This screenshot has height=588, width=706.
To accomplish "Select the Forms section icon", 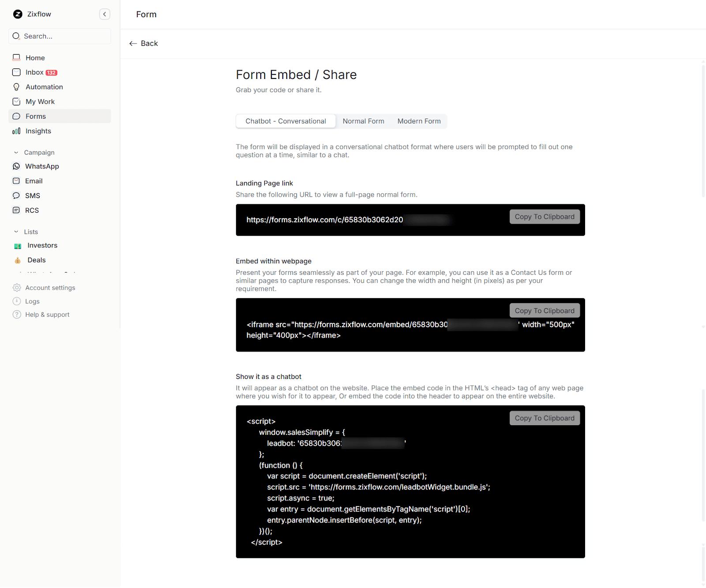I will (16, 116).
